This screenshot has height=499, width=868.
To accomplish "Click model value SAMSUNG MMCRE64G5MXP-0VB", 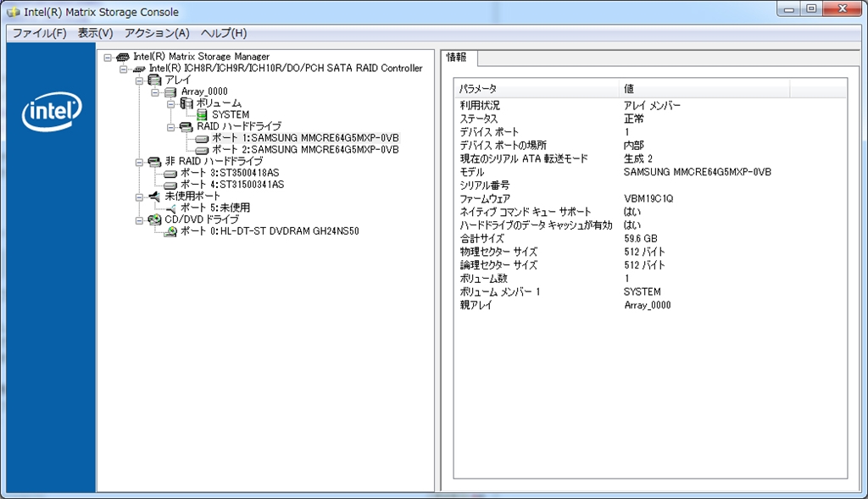I will (x=698, y=172).
